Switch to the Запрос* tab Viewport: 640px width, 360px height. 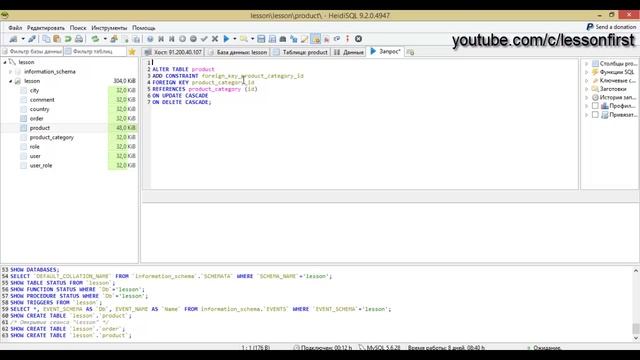pos(386,51)
